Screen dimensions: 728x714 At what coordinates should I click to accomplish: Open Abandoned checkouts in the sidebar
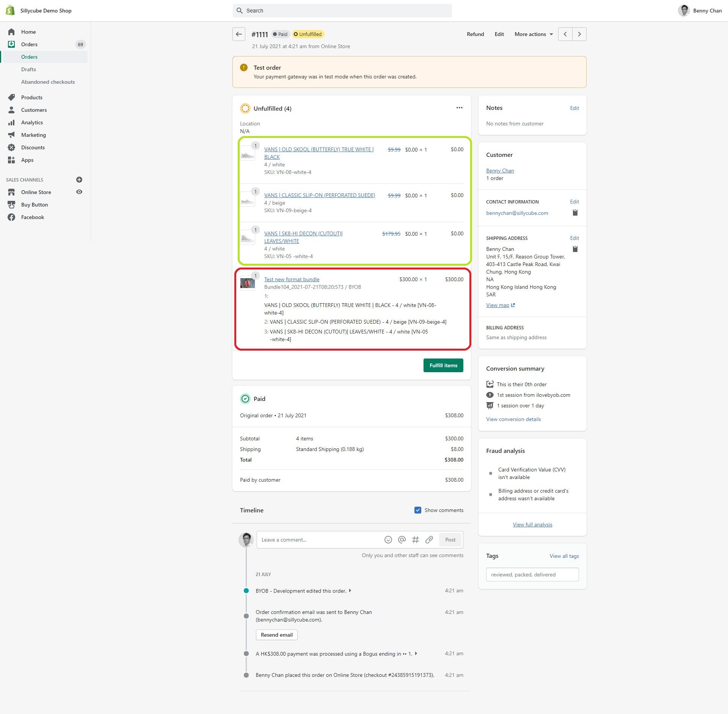tap(48, 82)
